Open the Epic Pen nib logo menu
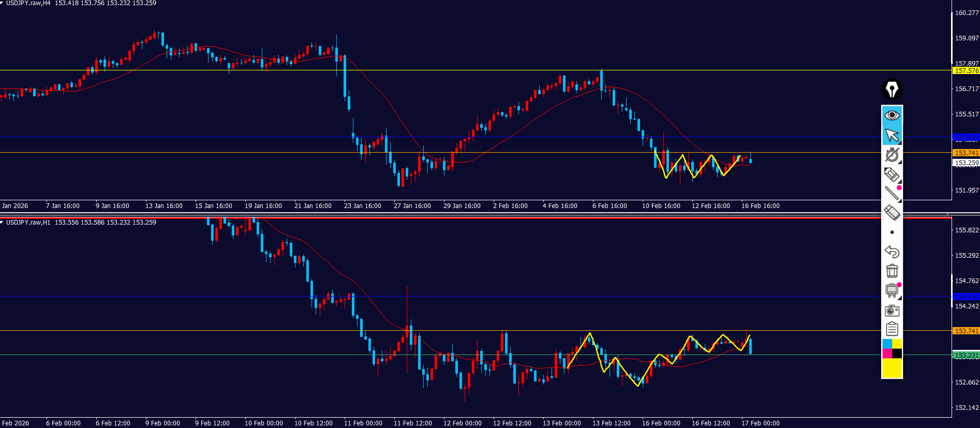This screenshot has width=980, height=428. [x=892, y=90]
